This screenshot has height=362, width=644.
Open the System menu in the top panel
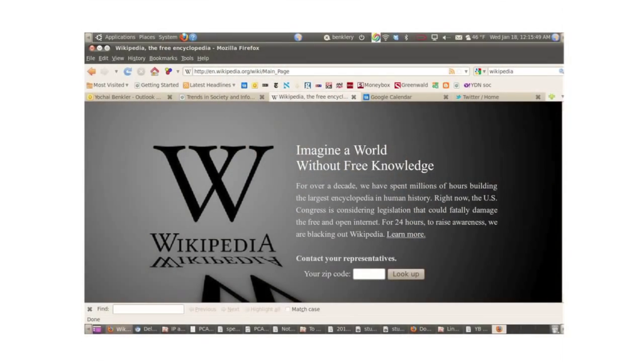coord(167,37)
